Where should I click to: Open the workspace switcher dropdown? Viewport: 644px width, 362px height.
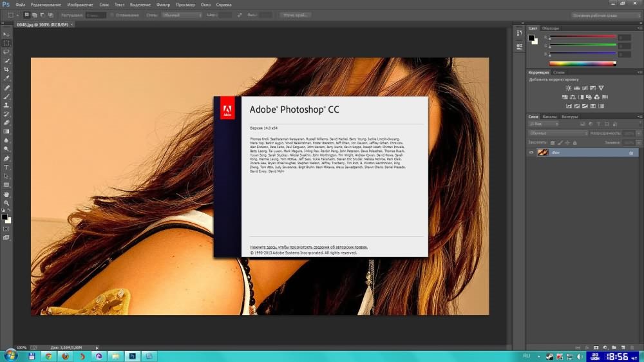tap(603, 15)
